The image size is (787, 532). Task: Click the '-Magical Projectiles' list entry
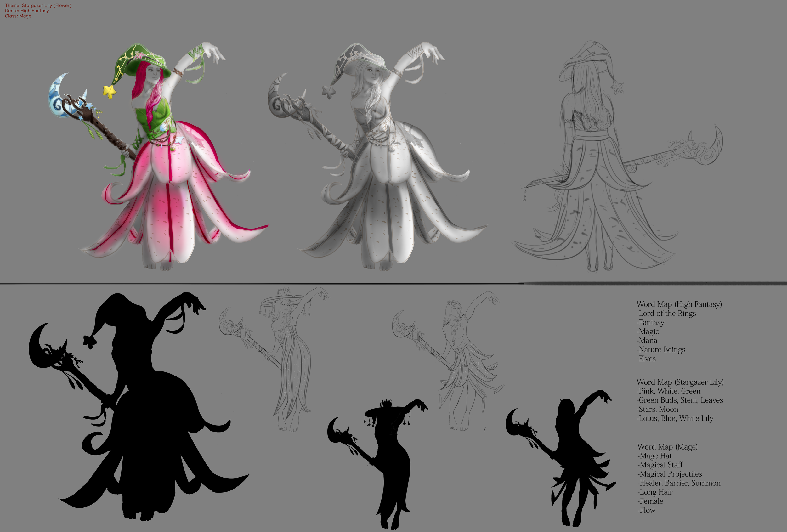point(671,474)
